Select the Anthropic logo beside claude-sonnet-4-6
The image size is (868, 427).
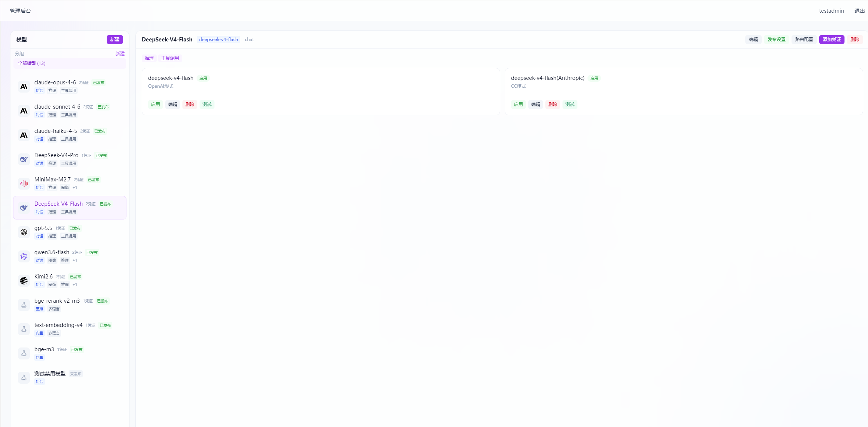click(24, 111)
